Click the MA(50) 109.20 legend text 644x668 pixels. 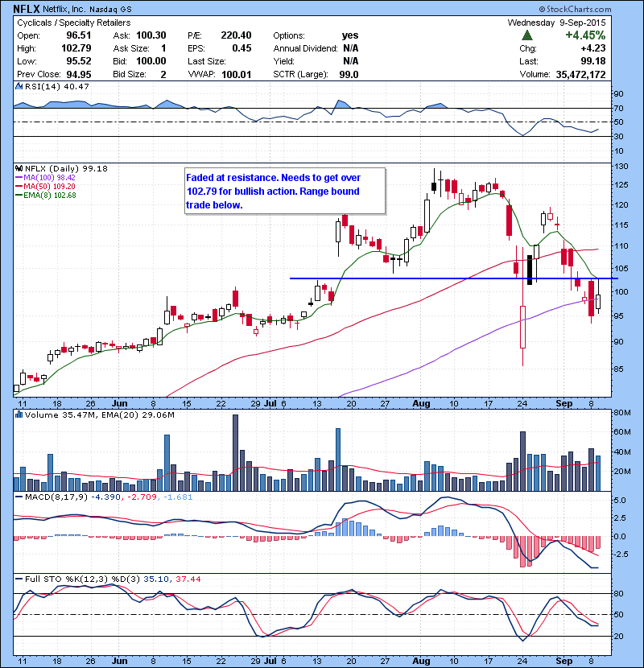49,187
